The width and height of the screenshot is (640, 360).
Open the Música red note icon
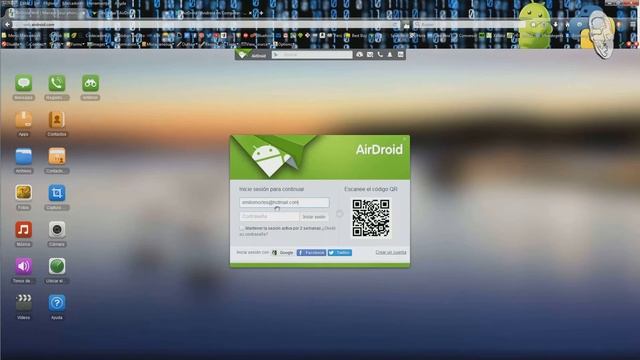coord(24,230)
